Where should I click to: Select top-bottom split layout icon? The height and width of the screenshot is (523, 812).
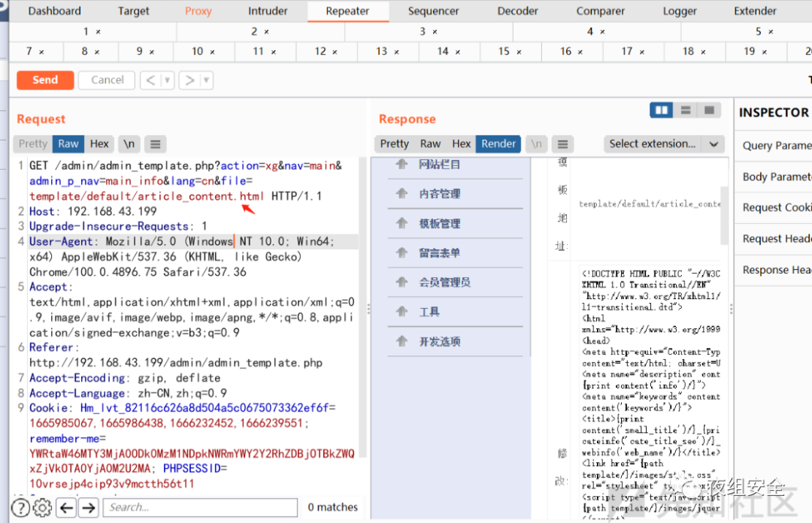[686, 110]
